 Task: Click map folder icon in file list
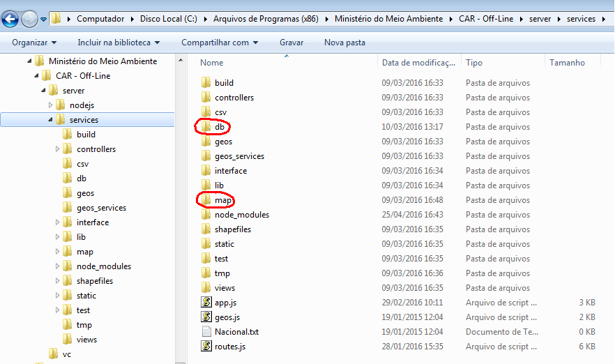[206, 199]
